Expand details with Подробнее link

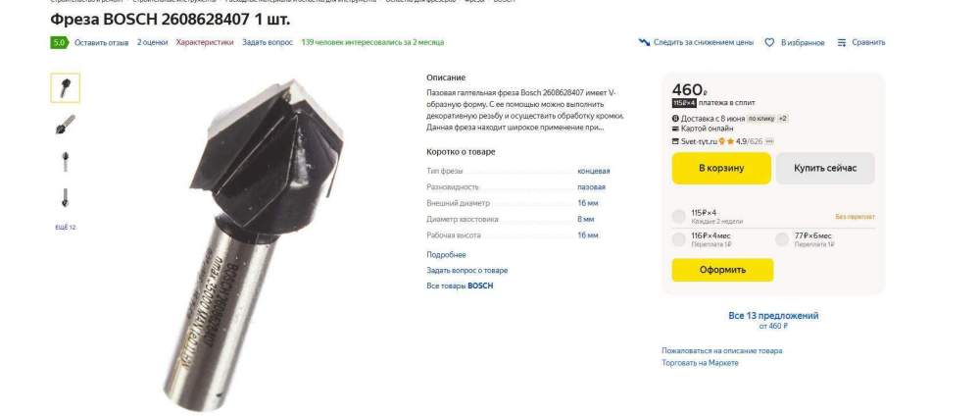(x=446, y=255)
